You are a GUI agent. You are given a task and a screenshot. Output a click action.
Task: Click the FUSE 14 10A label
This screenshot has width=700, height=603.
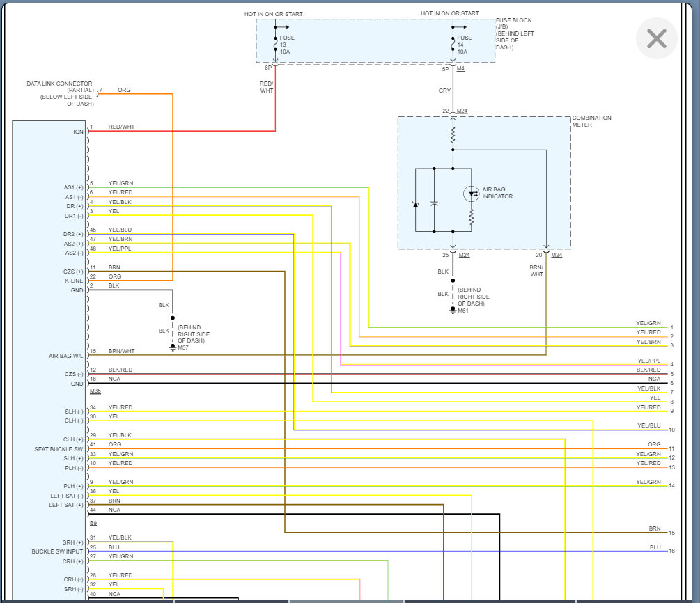[464, 45]
